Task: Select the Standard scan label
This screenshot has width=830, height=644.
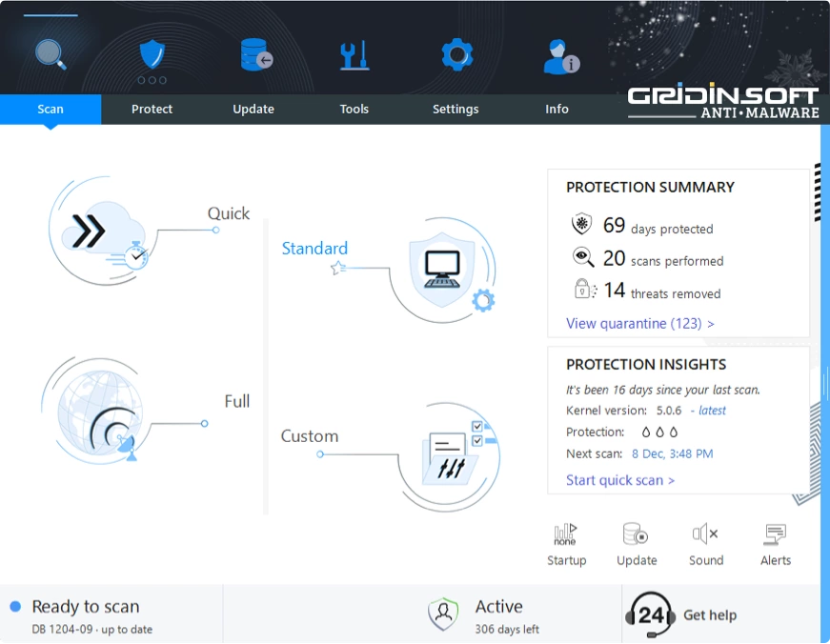Action: click(314, 249)
